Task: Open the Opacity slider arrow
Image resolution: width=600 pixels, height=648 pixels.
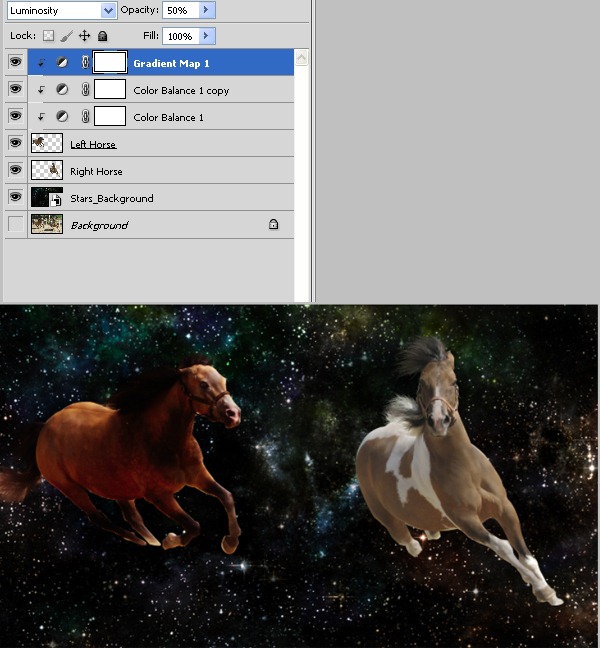Action: pyautogui.click(x=207, y=10)
